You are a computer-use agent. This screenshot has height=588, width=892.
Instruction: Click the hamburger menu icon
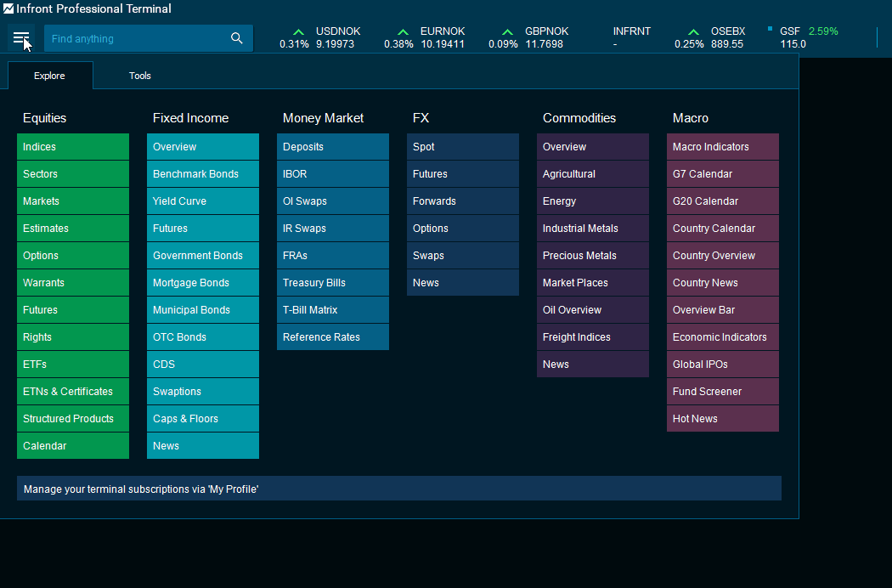[20, 38]
